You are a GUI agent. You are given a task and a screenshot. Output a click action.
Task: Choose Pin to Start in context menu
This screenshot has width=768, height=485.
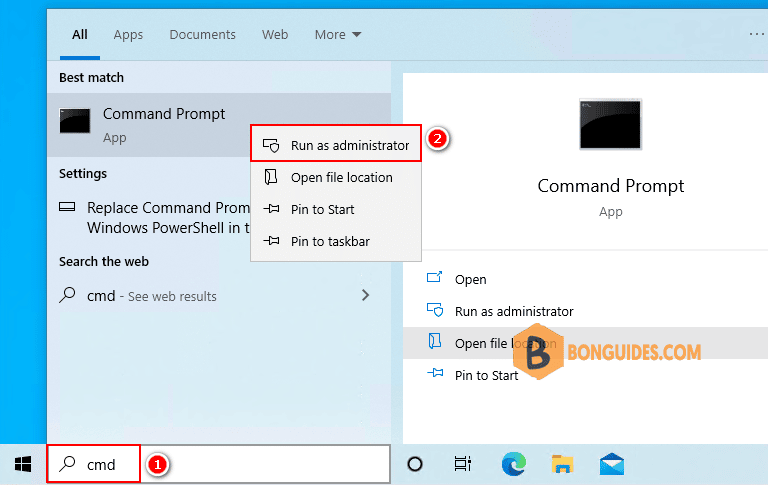point(336,209)
